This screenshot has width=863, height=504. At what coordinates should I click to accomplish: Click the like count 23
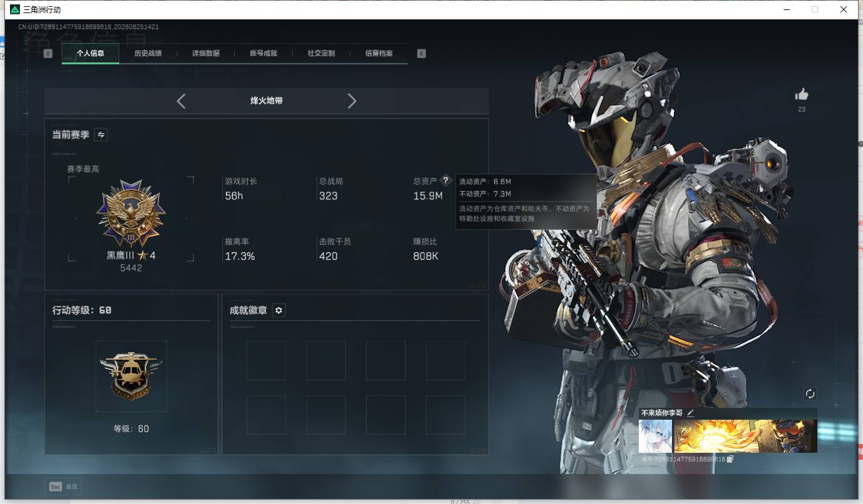point(802,109)
